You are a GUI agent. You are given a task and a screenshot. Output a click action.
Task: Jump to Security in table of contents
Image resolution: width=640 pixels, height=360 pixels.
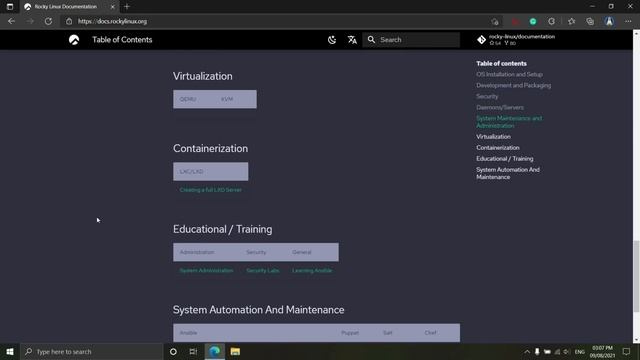click(487, 96)
